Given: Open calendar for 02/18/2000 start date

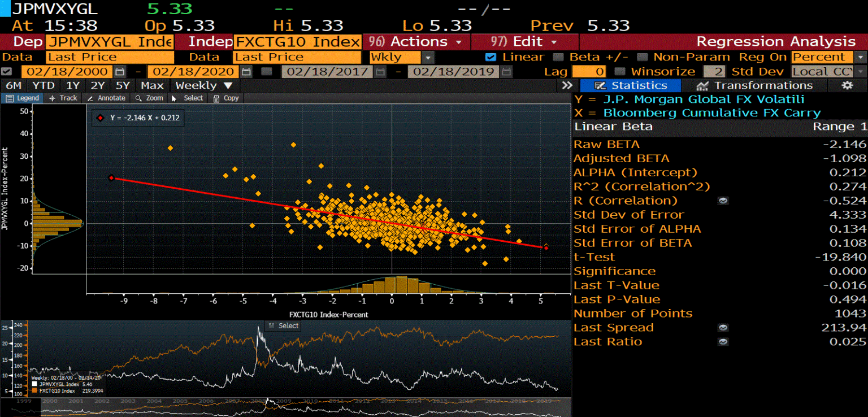Looking at the screenshot, I should pyautogui.click(x=119, y=72).
